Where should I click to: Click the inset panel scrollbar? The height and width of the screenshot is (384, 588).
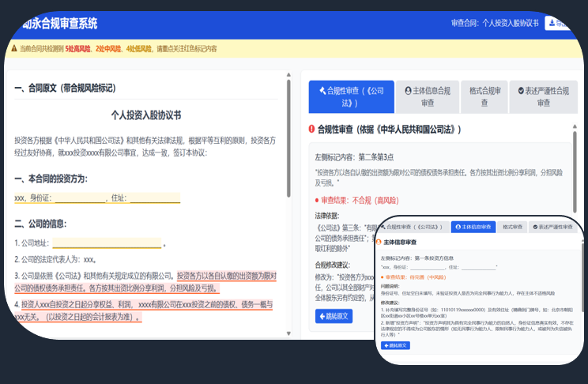(582, 277)
